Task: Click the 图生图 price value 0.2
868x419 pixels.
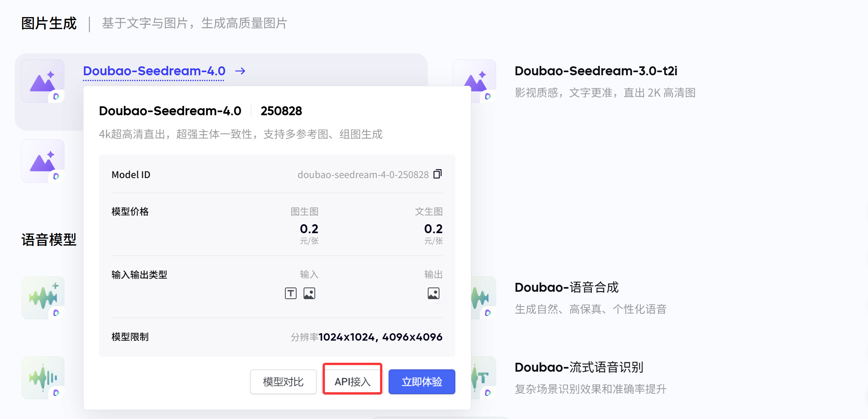Action: [x=309, y=229]
